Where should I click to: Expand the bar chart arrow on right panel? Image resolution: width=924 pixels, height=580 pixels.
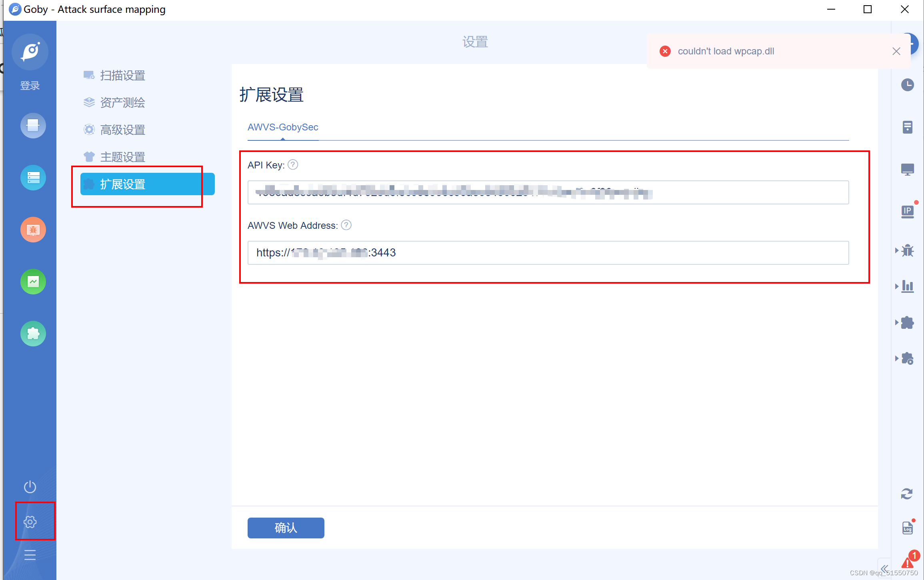[897, 286]
